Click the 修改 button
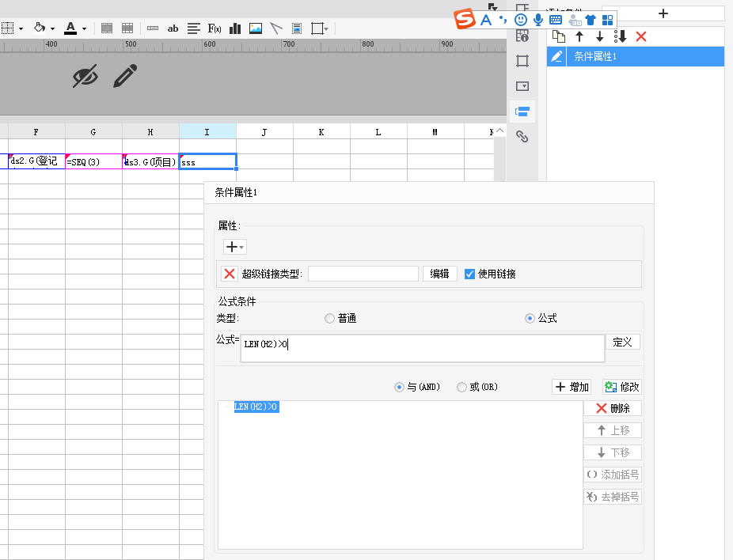The image size is (733, 560). click(x=621, y=387)
